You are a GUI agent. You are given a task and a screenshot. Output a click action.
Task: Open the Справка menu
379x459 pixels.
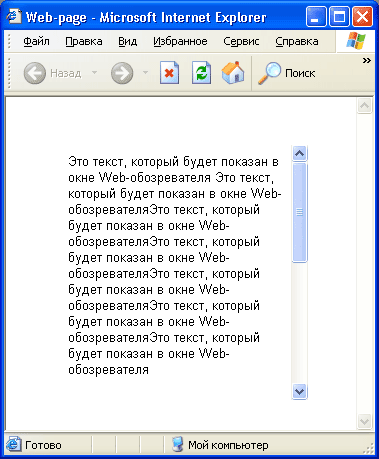[297, 41]
